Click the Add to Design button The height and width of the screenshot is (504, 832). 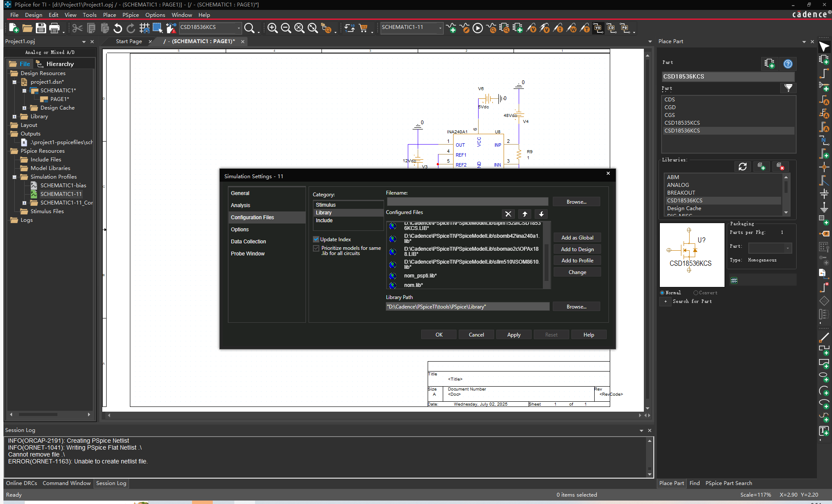click(577, 249)
